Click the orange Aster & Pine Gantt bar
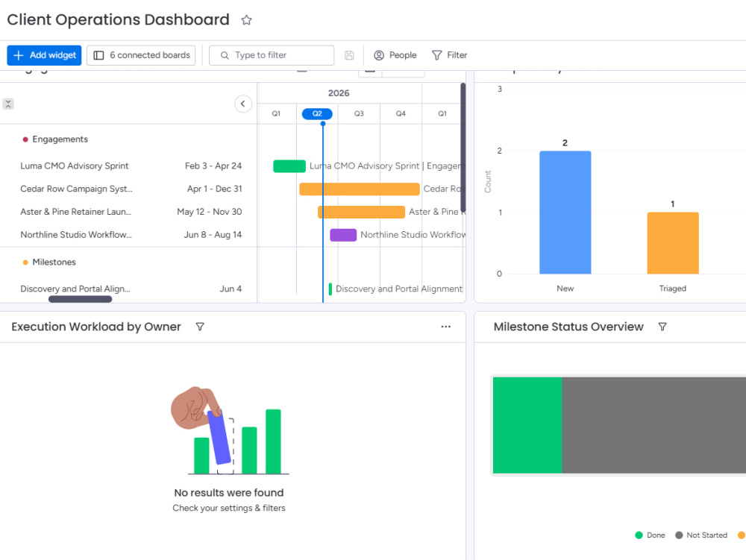The width and height of the screenshot is (746, 560). [361, 212]
